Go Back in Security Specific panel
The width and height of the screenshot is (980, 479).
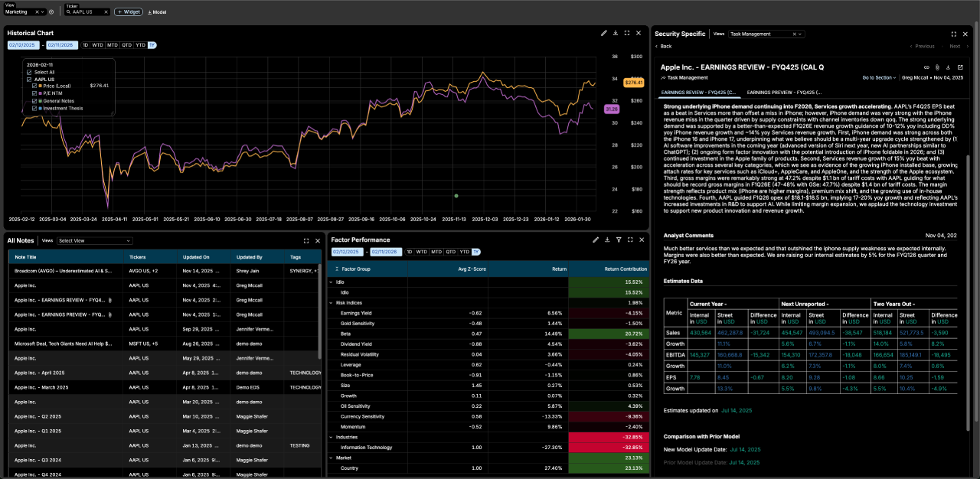click(663, 46)
